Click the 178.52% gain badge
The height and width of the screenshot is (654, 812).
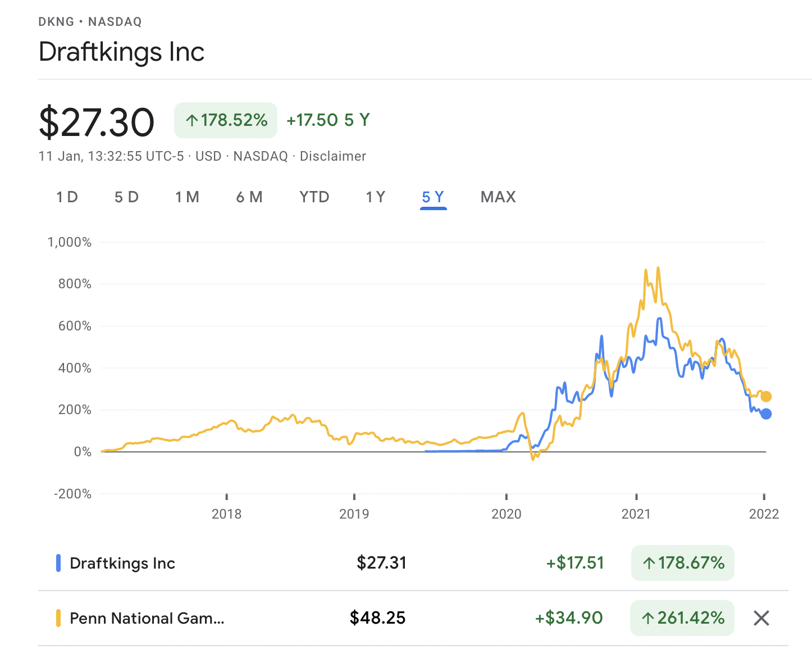tap(226, 120)
